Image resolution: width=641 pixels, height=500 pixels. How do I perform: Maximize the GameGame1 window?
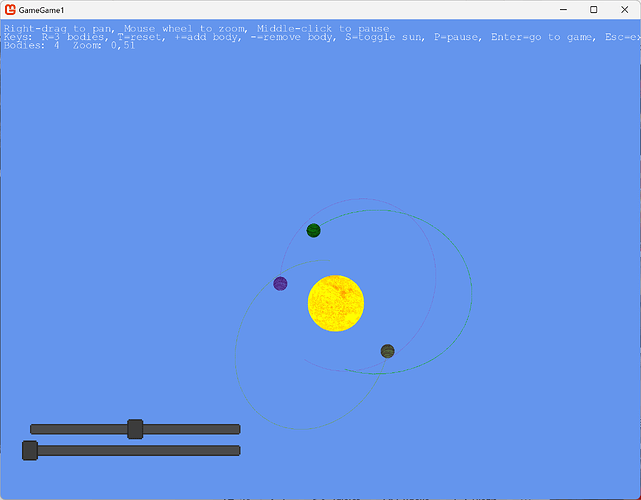point(594,9)
